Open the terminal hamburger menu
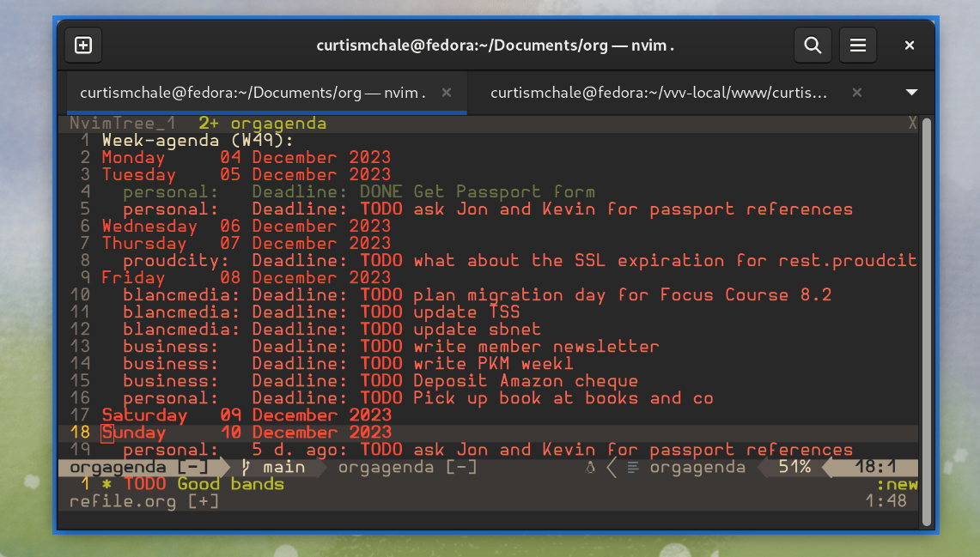 (x=857, y=45)
